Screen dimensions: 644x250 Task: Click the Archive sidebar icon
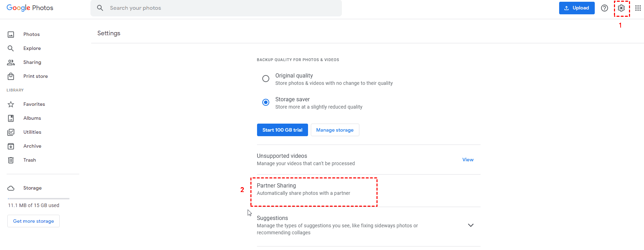pos(11,146)
